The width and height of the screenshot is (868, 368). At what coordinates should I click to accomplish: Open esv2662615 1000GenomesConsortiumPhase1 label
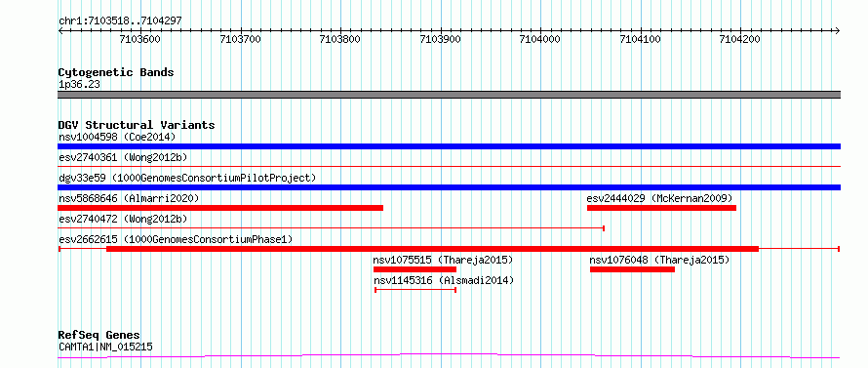tap(176, 239)
